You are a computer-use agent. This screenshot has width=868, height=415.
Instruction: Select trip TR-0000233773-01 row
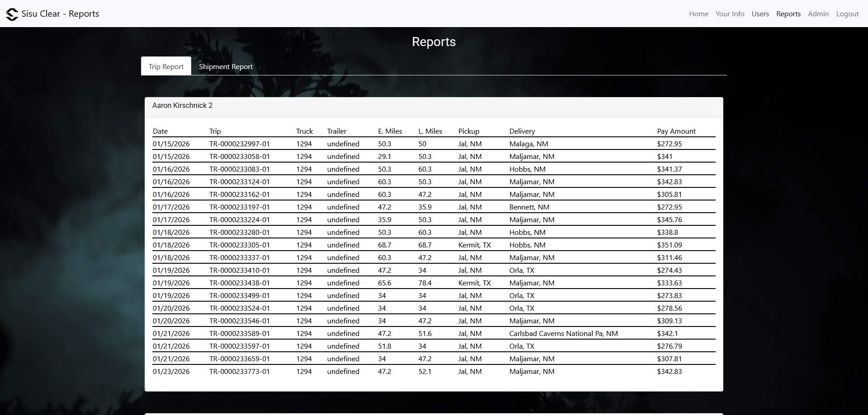tap(239, 372)
